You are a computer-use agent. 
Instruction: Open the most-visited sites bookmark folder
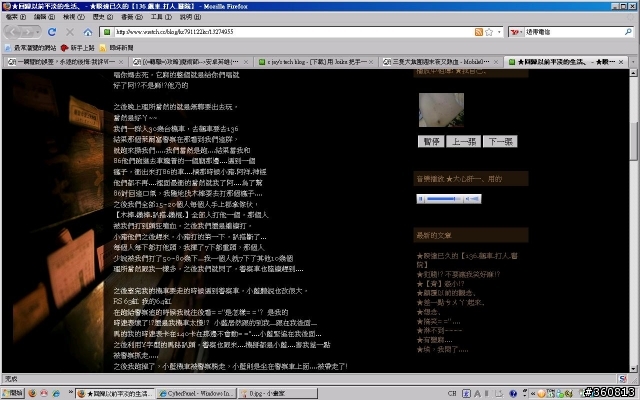tap(31, 48)
